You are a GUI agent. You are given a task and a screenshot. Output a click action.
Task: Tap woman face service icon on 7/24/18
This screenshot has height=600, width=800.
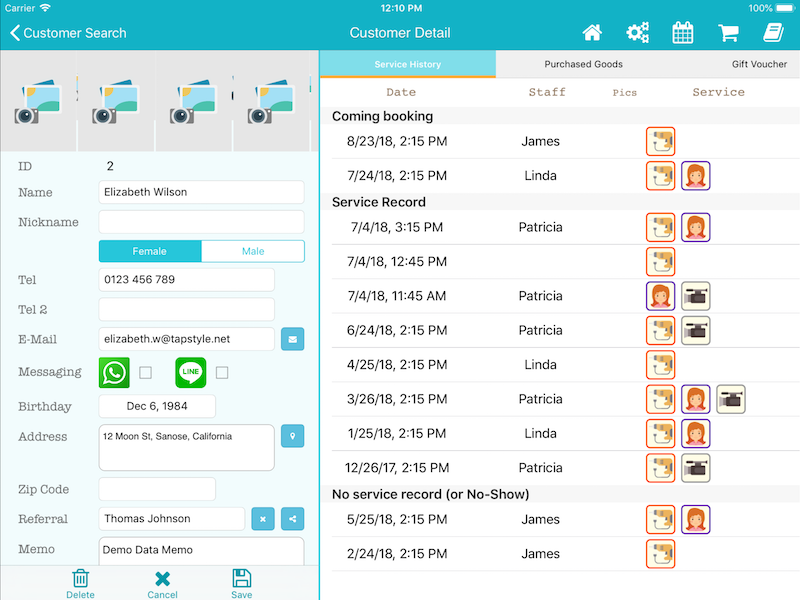click(696, 176)
